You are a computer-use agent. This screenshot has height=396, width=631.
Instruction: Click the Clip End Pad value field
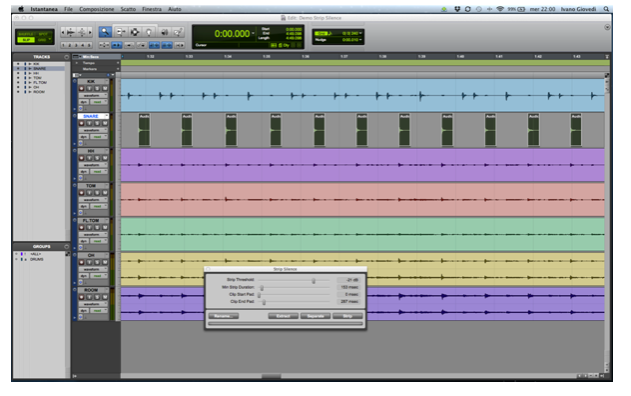[x=348, y=301]
